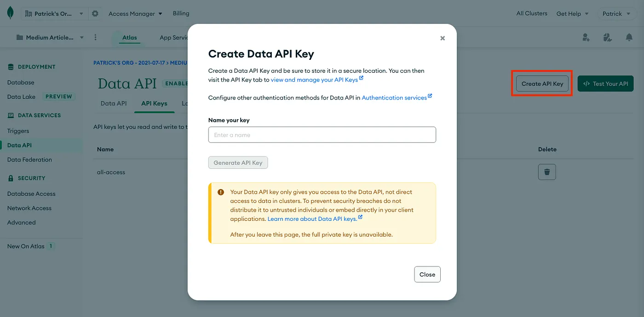Open New On Atlas in sidebar
The height and width of the screenshot is (317, 644).
[26, 246]
